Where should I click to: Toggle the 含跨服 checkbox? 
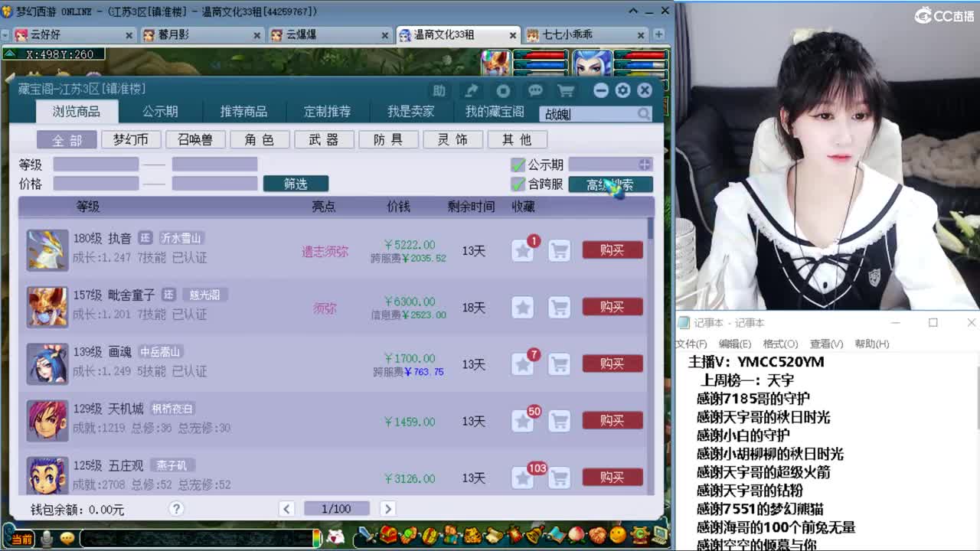point(518,184)
